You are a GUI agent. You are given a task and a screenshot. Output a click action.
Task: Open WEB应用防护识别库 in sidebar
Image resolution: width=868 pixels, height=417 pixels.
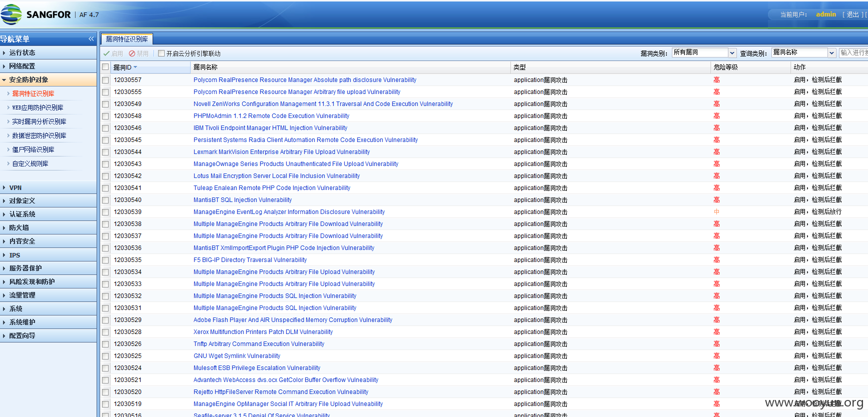(38, 107)
